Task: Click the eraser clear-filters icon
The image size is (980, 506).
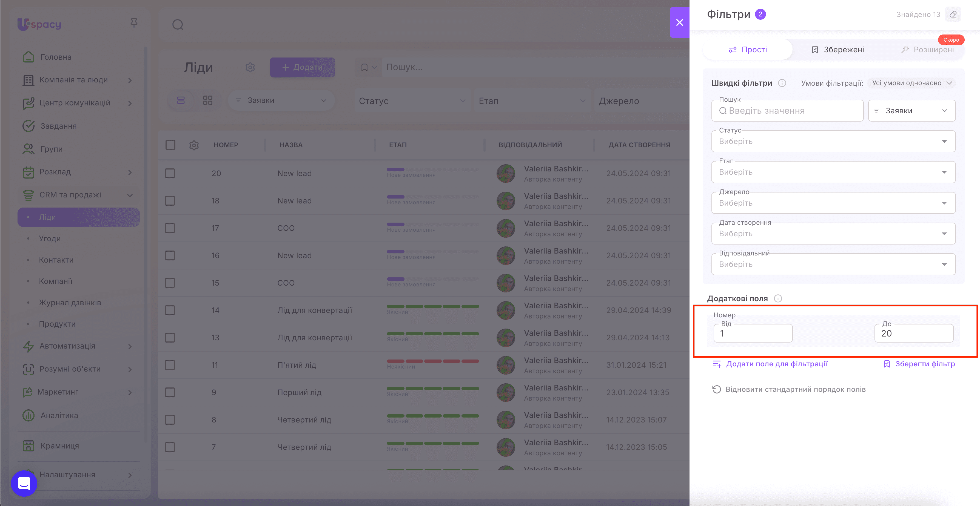Action: click(953, 15)
